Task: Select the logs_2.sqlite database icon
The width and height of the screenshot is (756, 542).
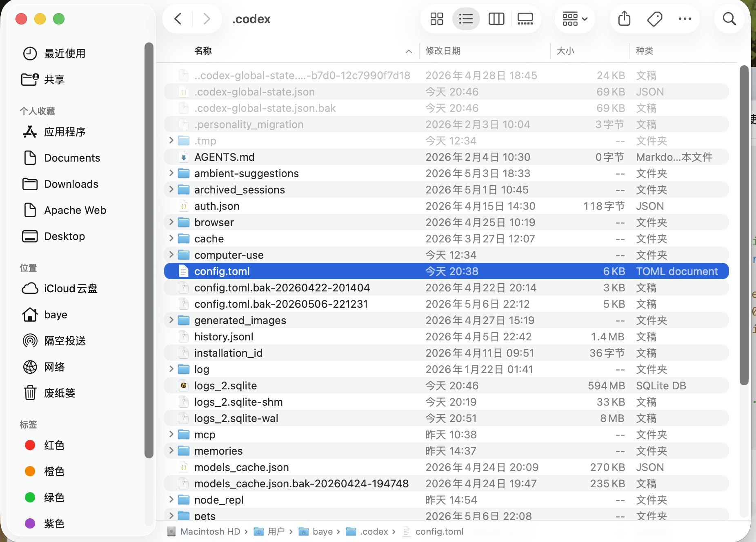Action: click(x=184, y=386)
